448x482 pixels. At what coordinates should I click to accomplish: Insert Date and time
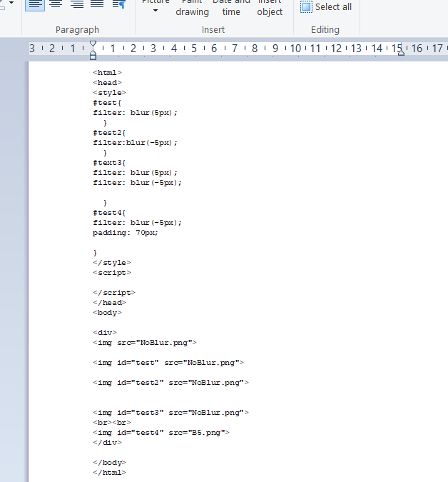[231, 8]
